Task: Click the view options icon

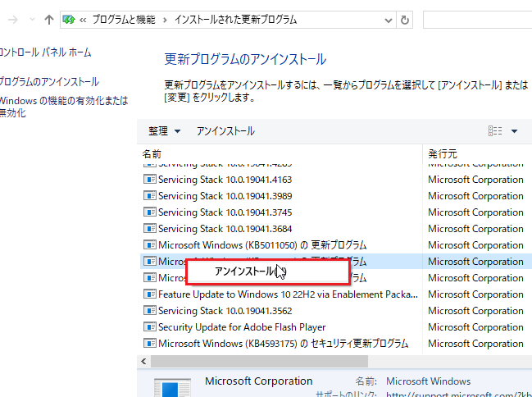Action: point(495,131)
